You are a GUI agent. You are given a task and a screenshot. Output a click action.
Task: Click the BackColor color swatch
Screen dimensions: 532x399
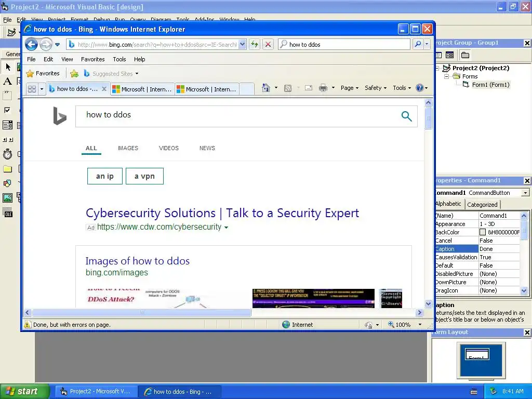tap(483, 232)
